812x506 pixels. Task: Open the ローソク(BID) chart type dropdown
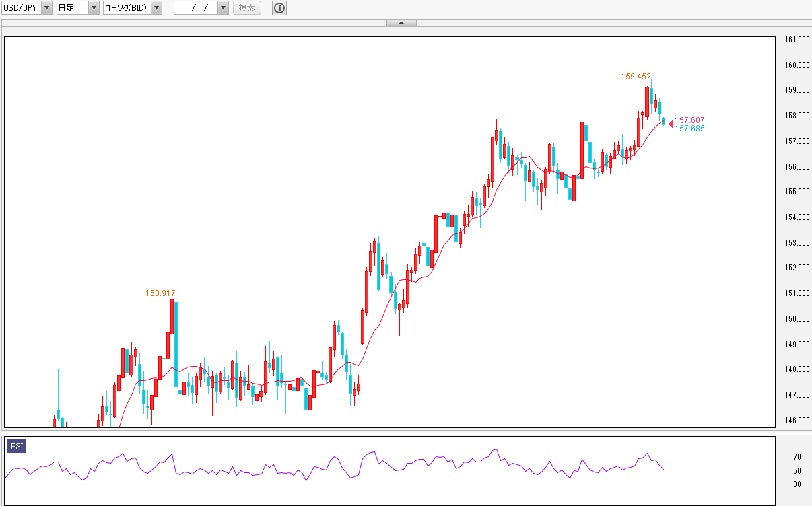pyautogui.click(x=156, y=8)
